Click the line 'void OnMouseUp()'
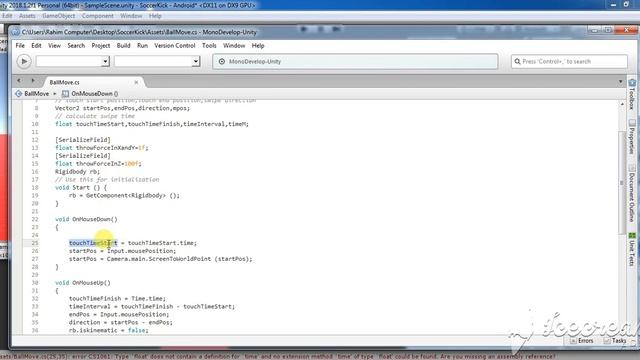 pyautogui.click(x=82, y=282)
